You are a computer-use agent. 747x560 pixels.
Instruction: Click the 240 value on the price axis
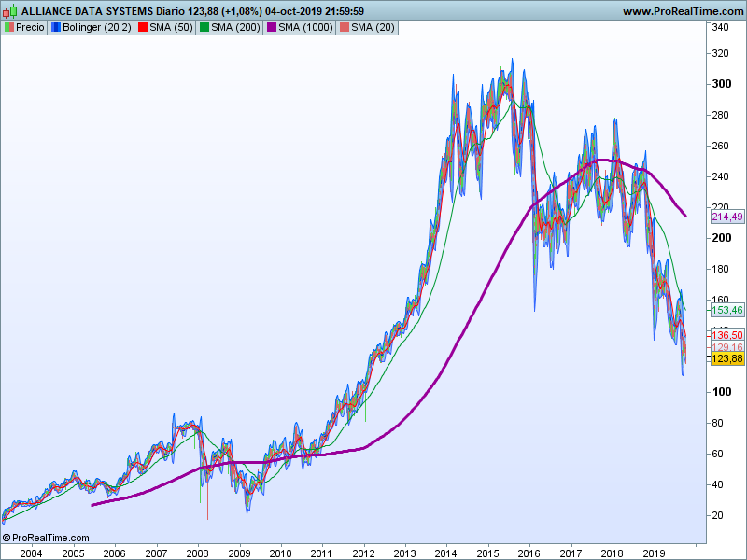[x=720, y=176]
